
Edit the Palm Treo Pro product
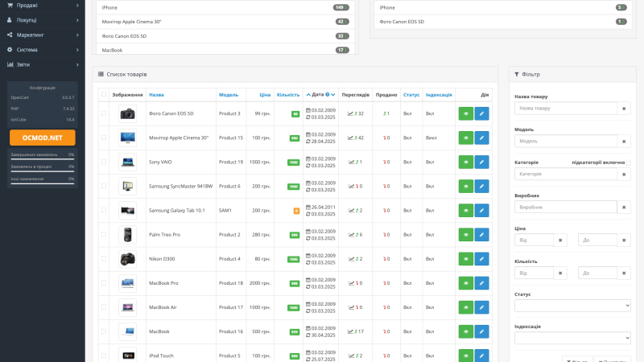pos(481,235)
